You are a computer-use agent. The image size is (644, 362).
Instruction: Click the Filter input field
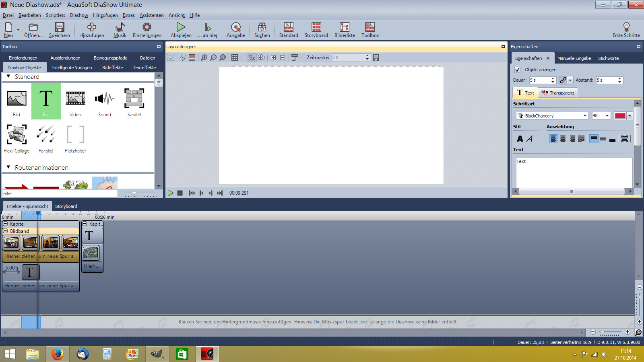click(x=60, y=193)
